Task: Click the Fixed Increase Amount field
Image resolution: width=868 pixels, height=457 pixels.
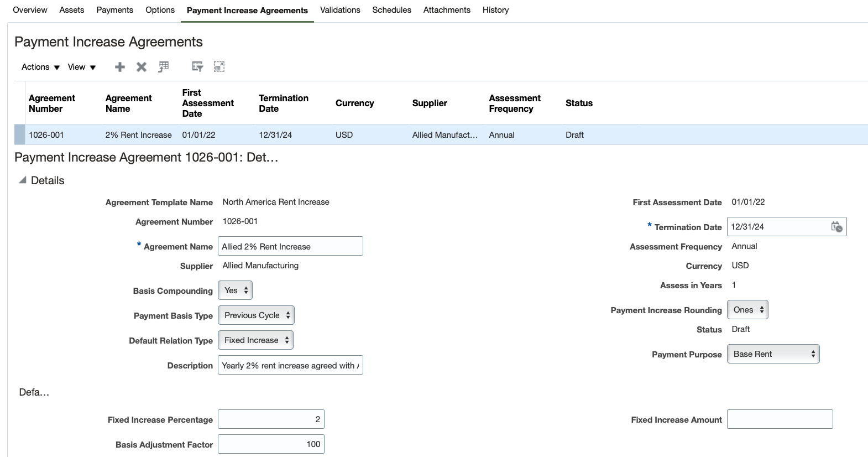Action: point(780,419)
